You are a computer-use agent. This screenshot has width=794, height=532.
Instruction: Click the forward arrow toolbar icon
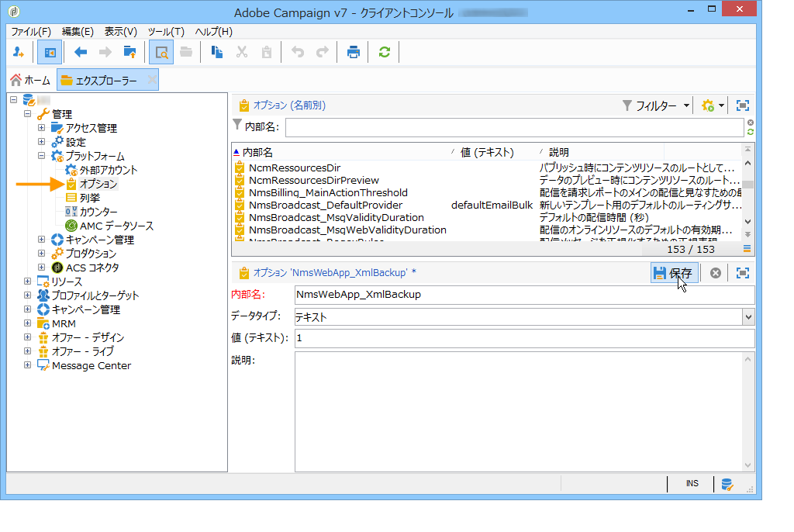point(105,52)
